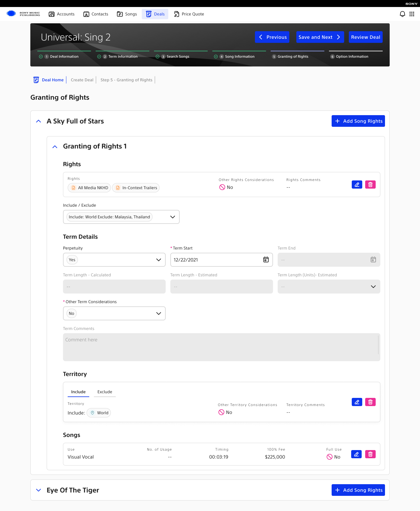Expand the Eye Of The Tiger section
420x511 pixels.
click(x=38, y=490)
